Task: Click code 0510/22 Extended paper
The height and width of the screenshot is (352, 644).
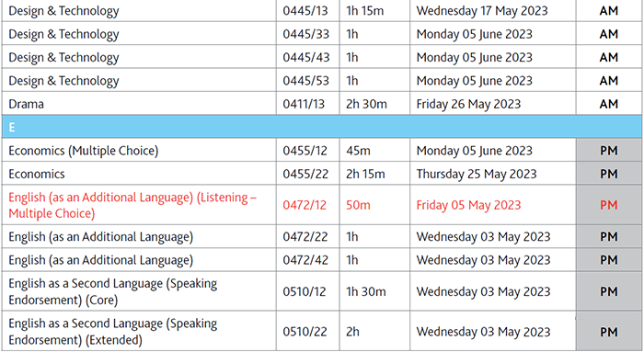Action: (x=305, y=332)
